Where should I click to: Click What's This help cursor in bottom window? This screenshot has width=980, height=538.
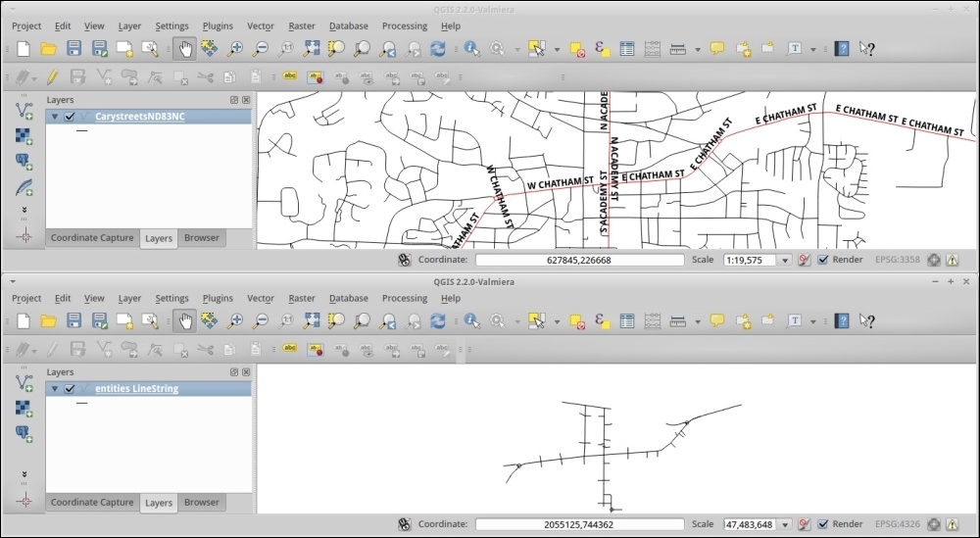(866, 320)
